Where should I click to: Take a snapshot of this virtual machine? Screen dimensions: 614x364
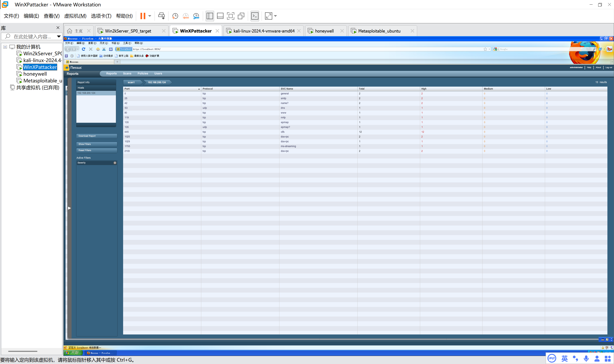tap(175, 16)
